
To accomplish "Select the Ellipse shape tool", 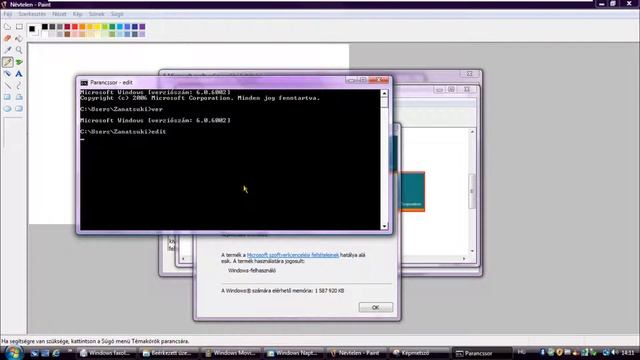I will [7, 109].
